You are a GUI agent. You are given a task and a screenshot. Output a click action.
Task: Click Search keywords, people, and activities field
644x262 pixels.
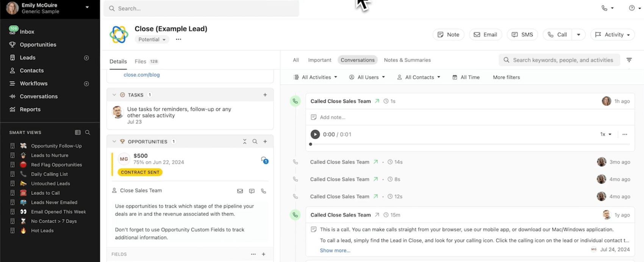click(x=559, y=60)
